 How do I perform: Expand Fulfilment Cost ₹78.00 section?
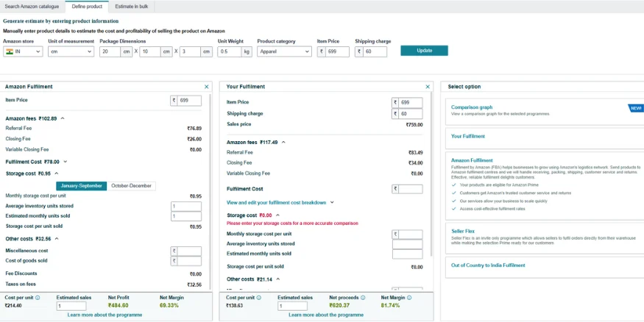(x=66, y=162)
